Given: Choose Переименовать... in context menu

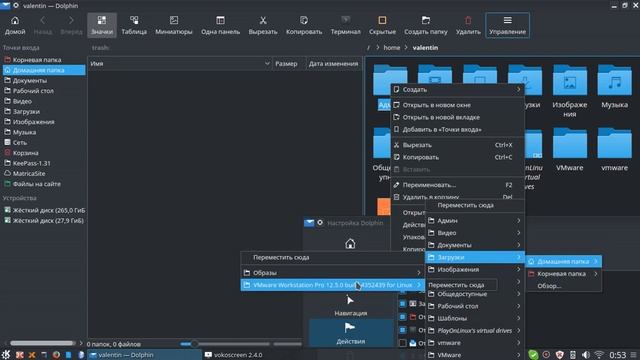Looking at the screenshot, I should (x=457, y=185).
